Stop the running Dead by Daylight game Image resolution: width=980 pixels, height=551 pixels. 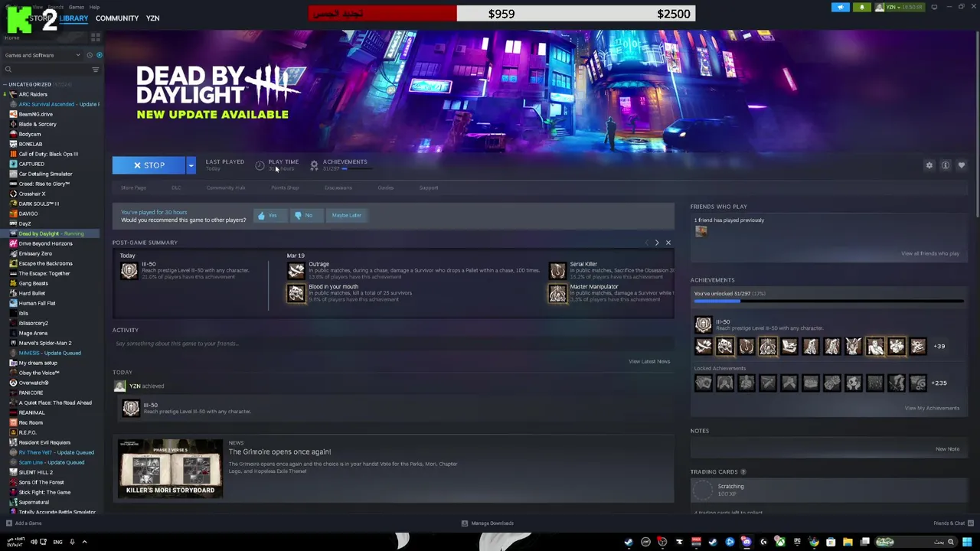coord(149,165)
